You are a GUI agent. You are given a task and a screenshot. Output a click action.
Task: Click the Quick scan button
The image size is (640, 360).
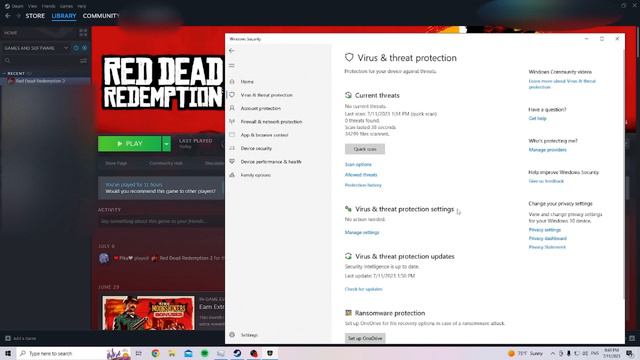364,149
